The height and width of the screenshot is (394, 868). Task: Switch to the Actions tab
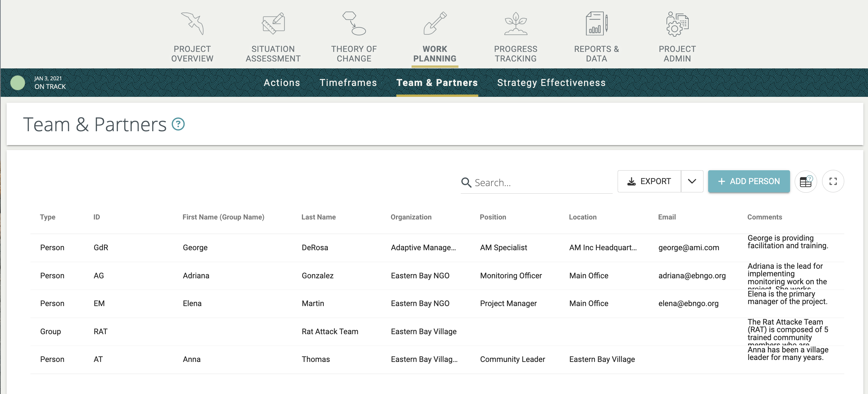[282, 83]
